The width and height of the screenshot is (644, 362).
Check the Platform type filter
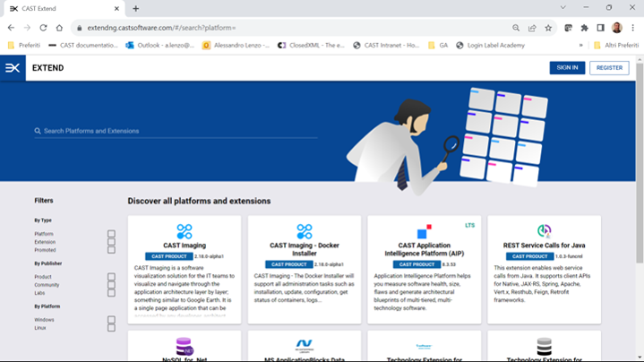pos(111,233)
